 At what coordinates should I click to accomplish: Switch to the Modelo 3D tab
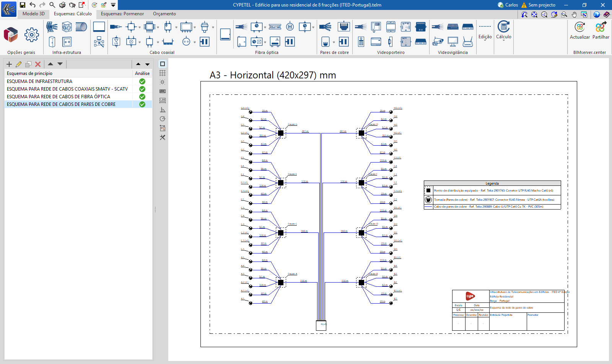click(x=34, y=14)
